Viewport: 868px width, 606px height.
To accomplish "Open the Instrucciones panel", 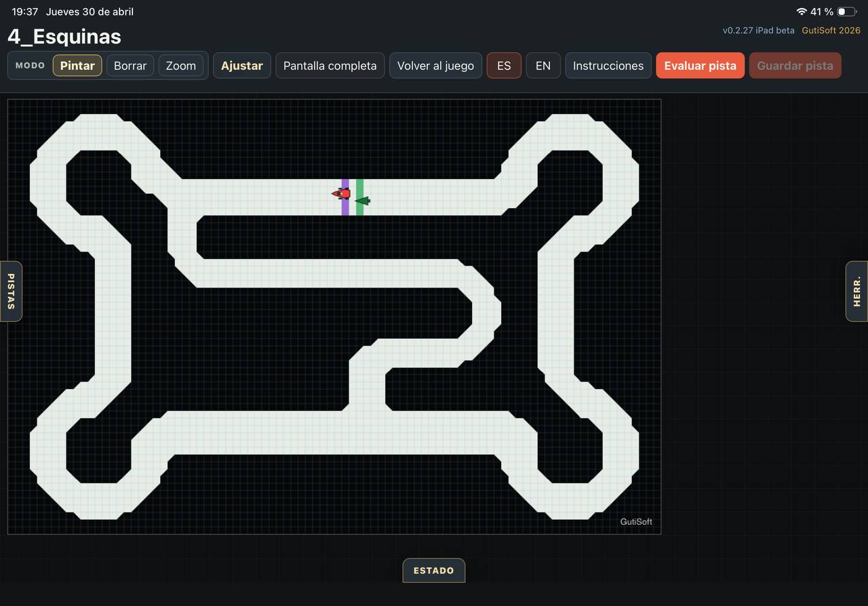I will tap(608, 66).
